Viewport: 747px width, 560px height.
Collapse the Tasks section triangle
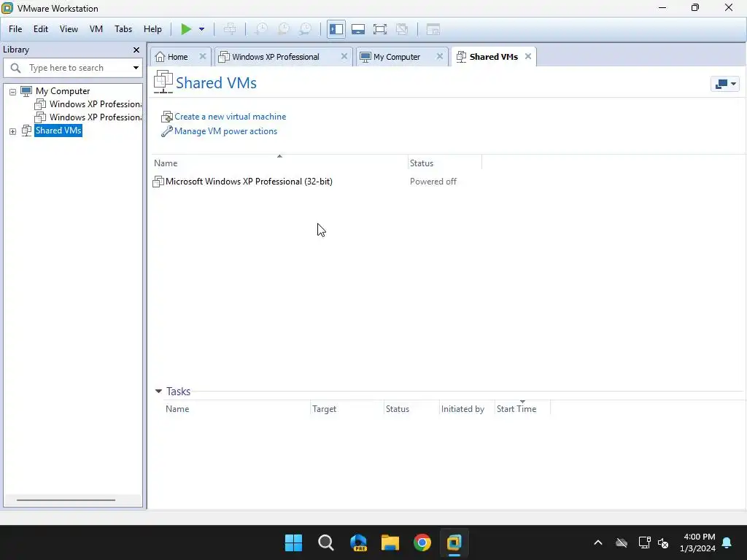point(158,392)
